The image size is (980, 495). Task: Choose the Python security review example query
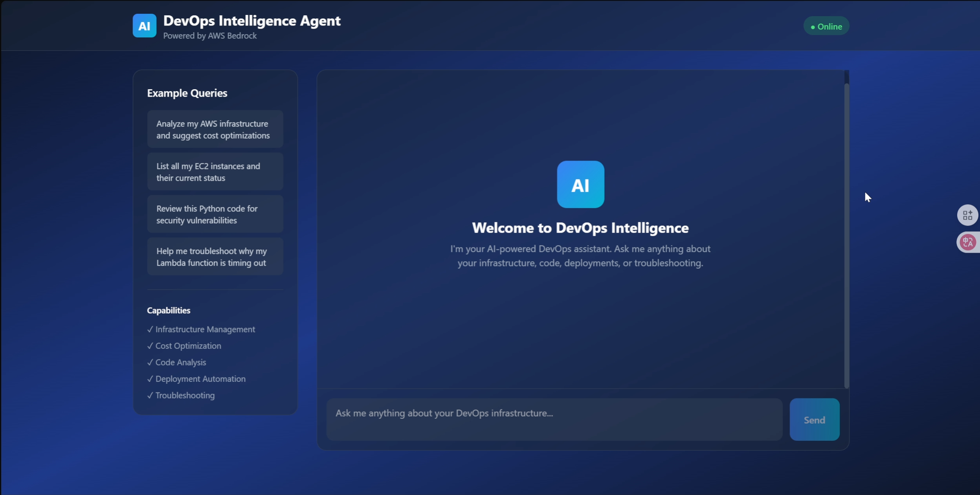click(x=215, y=214)
